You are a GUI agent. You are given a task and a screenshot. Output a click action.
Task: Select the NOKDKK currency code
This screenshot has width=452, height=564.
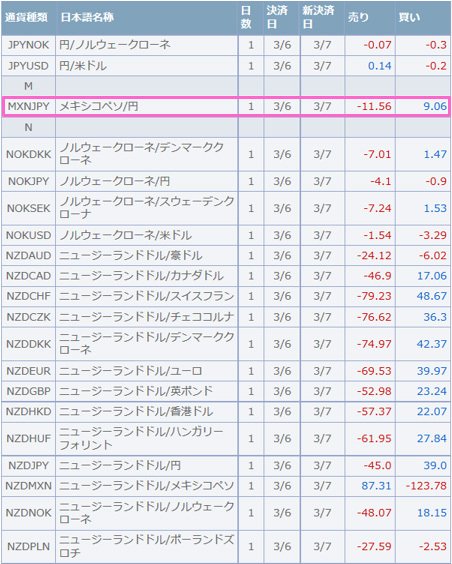click(x=28, y=154)
